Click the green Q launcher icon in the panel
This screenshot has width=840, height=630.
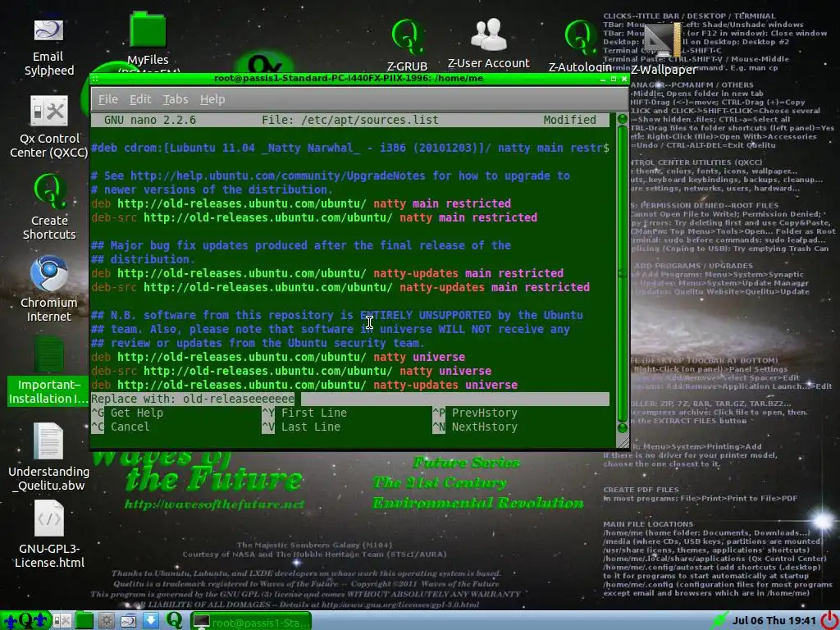point(174,621)
